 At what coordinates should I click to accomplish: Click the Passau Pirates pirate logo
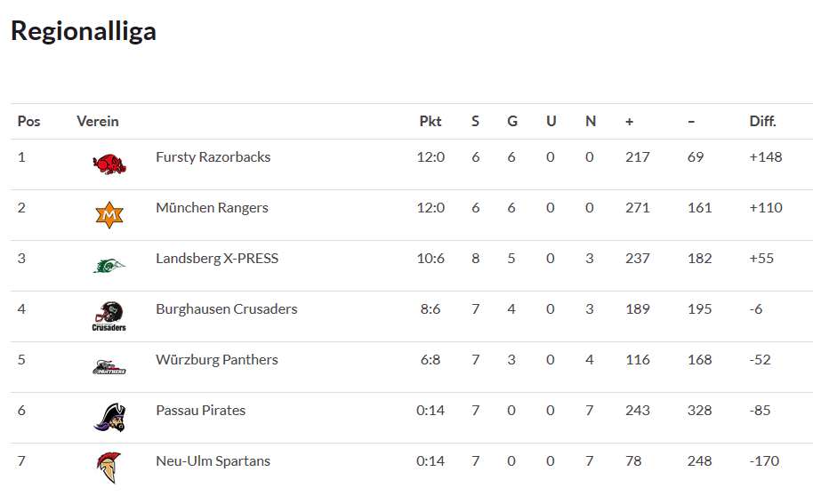tap(109, 417)
